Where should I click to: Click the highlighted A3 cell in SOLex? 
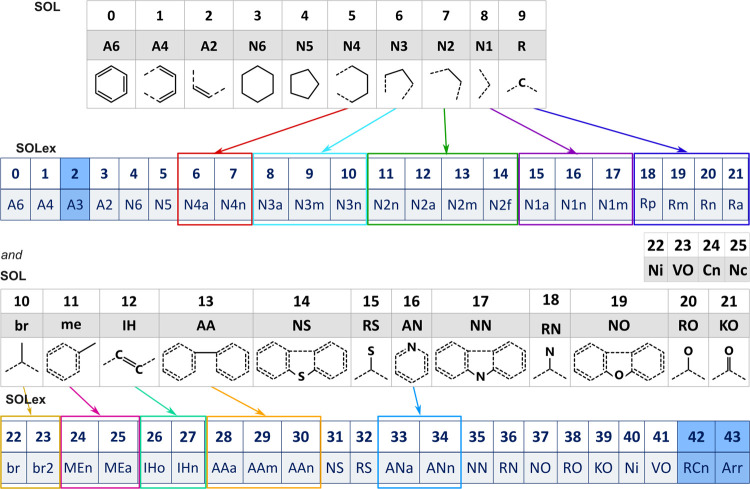(75, 205)
